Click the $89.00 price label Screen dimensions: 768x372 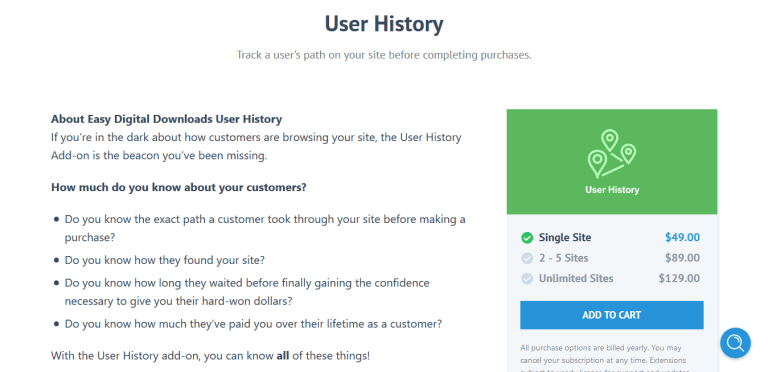(x=682, y=258)
